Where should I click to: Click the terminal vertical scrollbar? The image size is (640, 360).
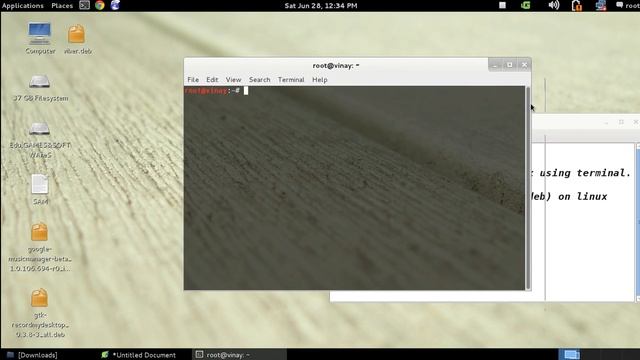pos(528,188)
